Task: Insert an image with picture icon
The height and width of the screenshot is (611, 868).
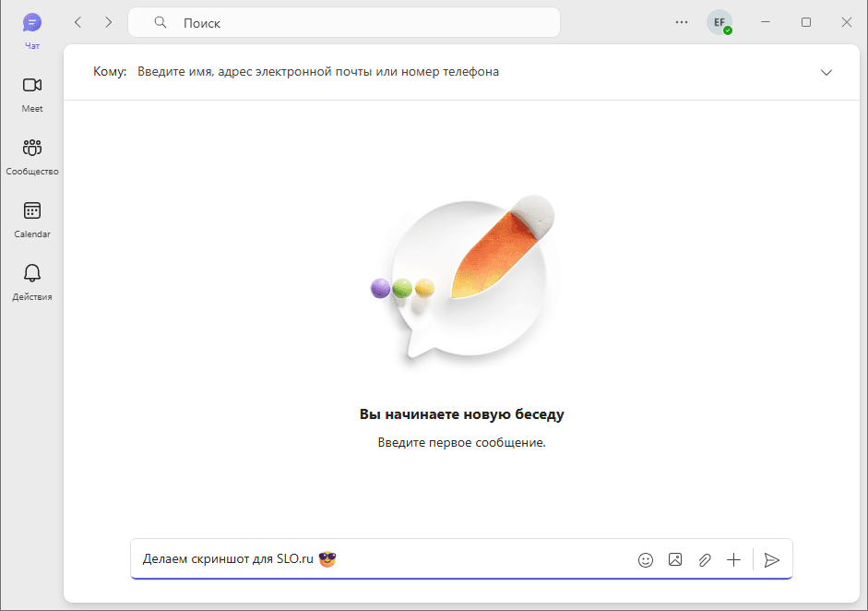Action: 675,559
